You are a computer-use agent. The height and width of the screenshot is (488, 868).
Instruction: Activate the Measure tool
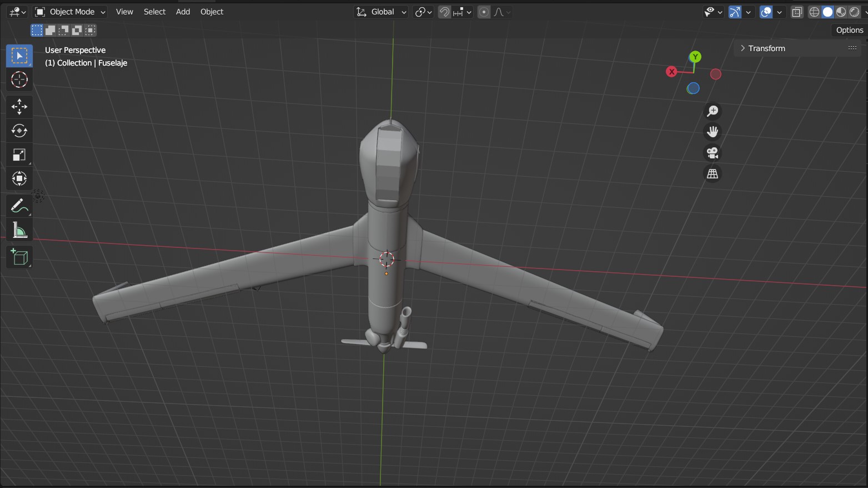click(x=19, y=228)
